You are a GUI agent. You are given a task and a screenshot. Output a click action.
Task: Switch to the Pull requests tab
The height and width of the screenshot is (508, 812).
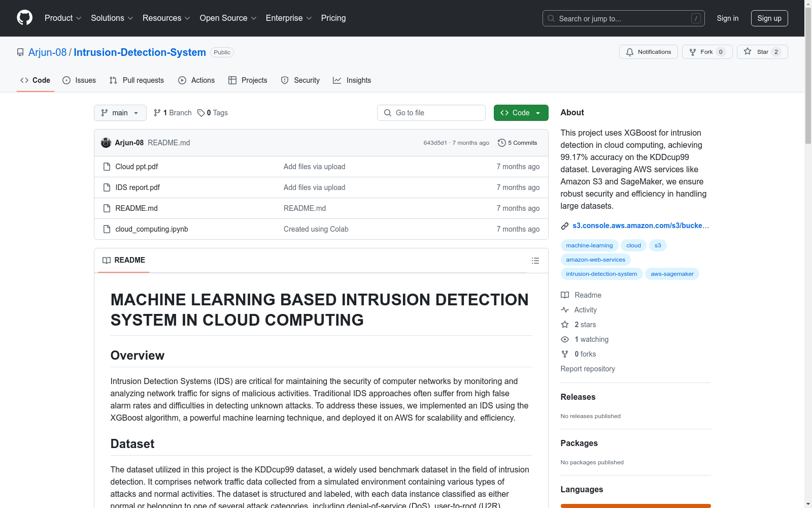(137, 80)
